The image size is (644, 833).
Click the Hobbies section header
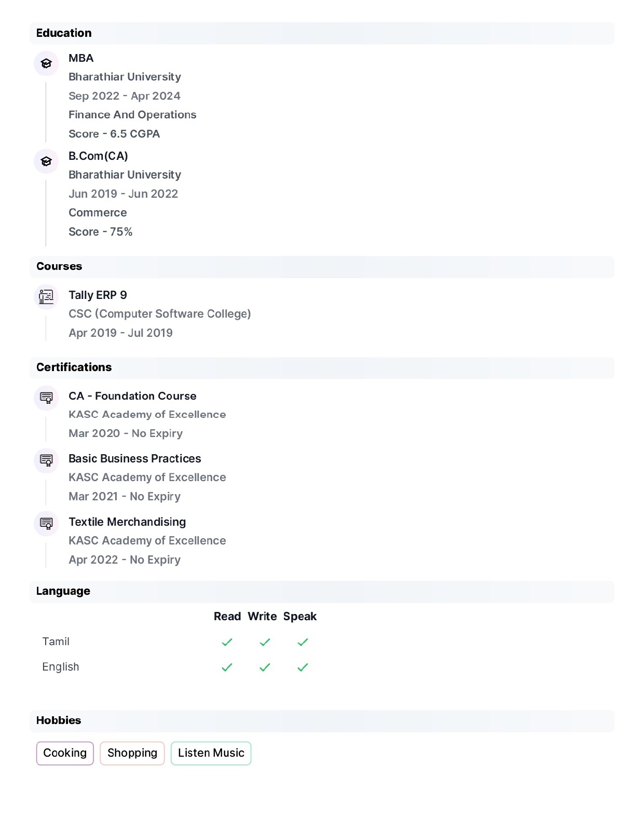click(322, 721)
